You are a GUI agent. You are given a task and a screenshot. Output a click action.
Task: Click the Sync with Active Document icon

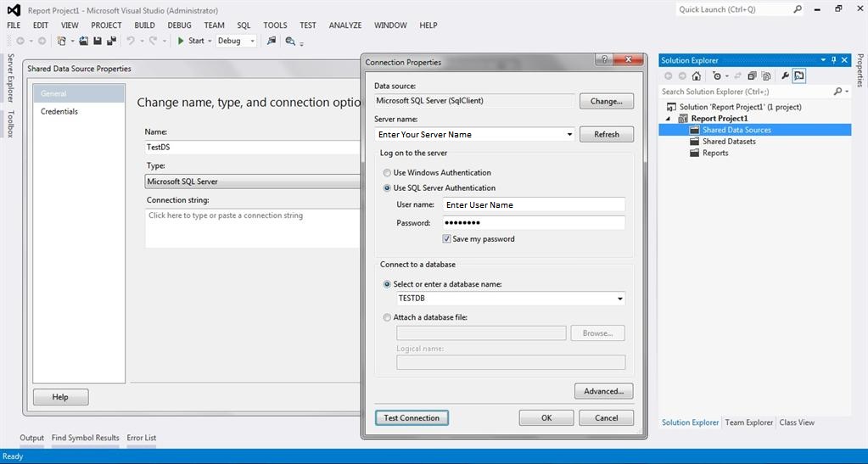(737, 75)
